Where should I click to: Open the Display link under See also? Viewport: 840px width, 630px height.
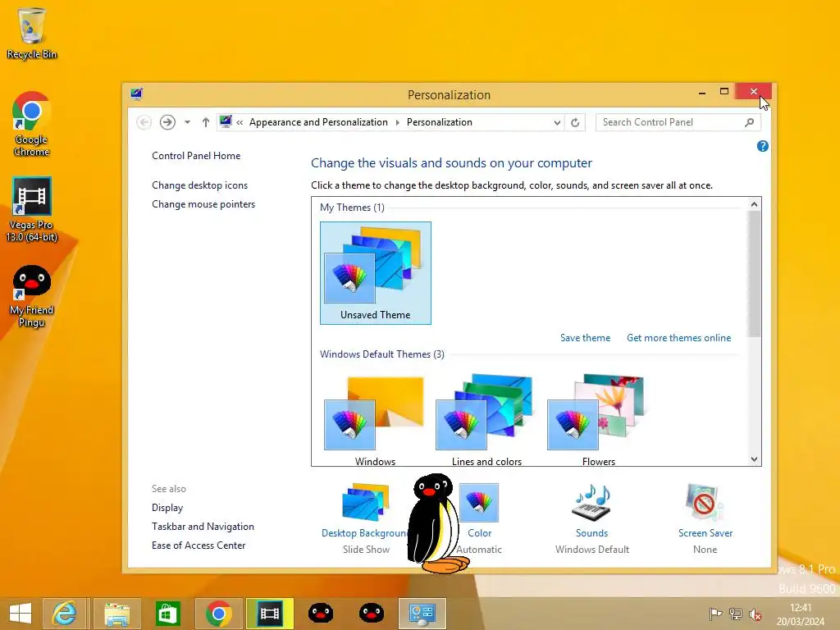[x=167, y=508]
